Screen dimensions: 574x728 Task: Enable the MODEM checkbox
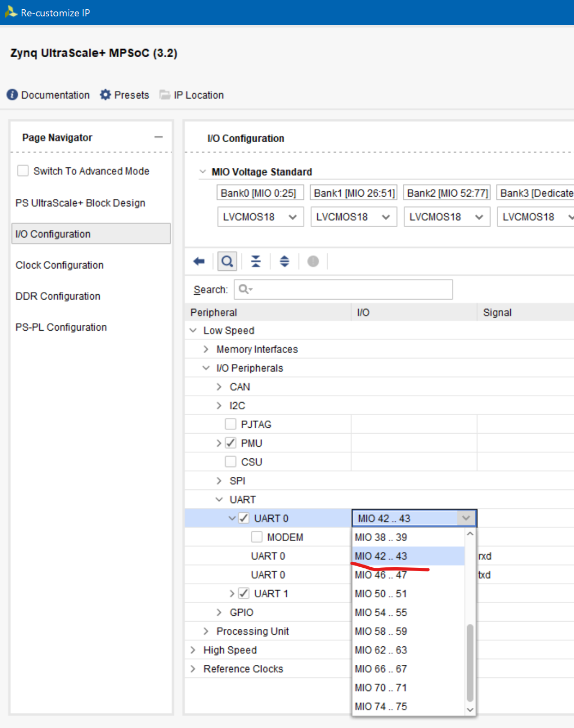point(257,537)
